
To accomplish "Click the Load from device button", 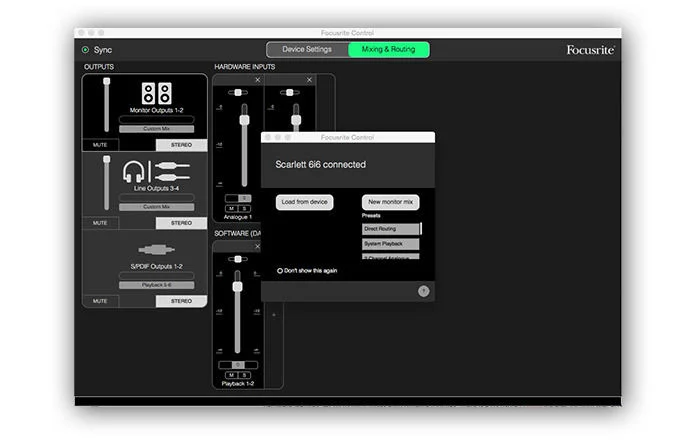I will pyautogui.click(x=304, y=202).
